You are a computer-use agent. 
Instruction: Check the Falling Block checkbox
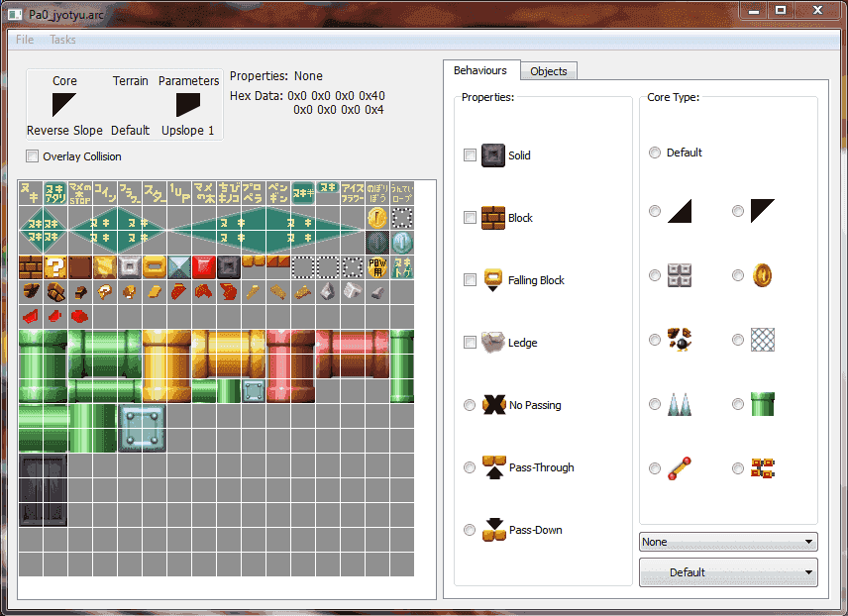click(470, 279)
